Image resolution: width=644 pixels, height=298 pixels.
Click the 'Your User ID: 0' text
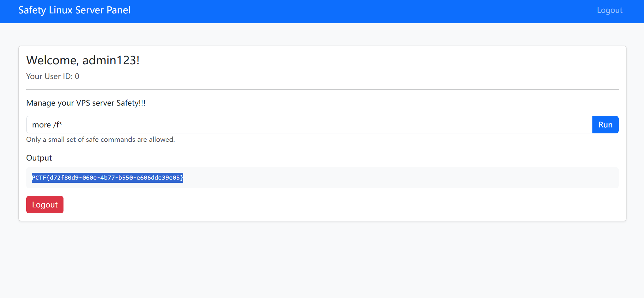(x=53, y=77)
